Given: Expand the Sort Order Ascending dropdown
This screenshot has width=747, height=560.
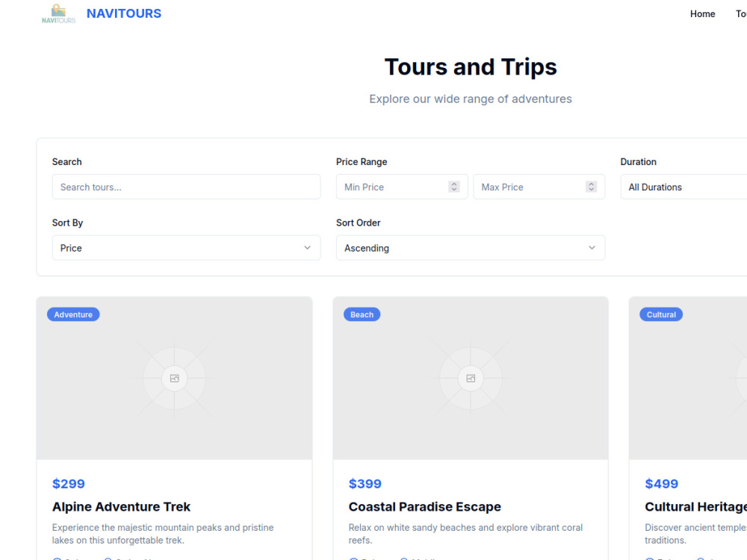Looking at the screenshot, I should 471,248.
